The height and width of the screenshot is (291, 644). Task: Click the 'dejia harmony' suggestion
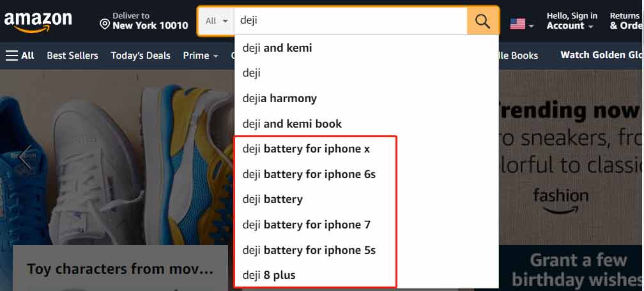click(x=280, y=98)
